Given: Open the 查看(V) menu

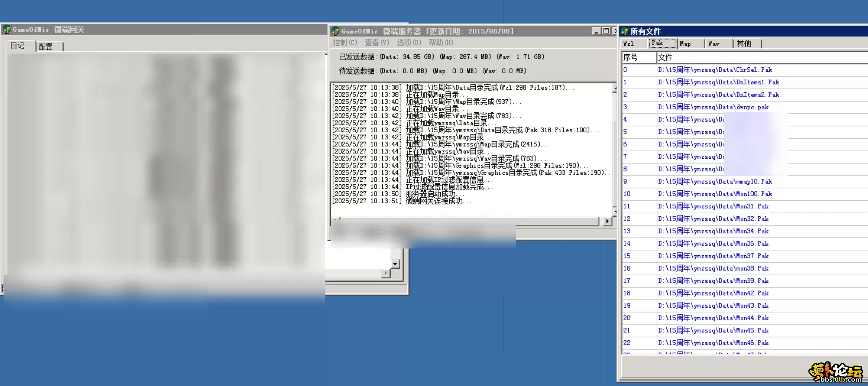Looking at the screenshot, I should point(377,43).
